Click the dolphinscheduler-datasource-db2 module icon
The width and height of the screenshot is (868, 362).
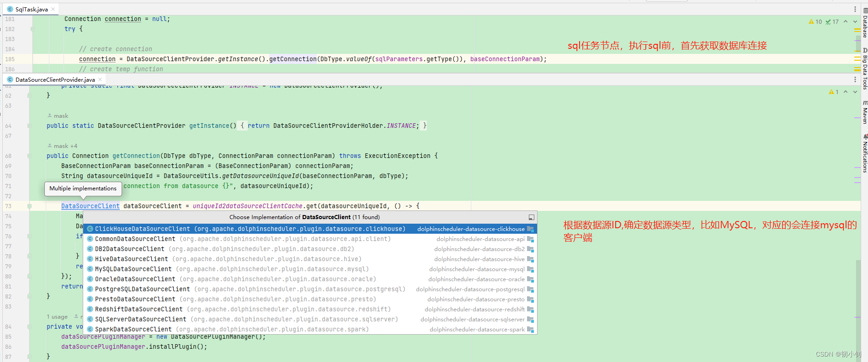(x=530, y=249)
